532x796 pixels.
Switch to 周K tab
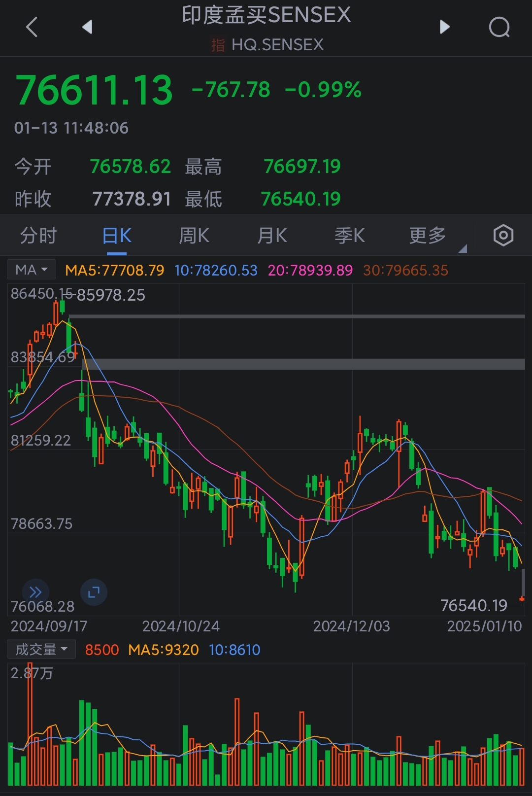click(x=194, y=236)
